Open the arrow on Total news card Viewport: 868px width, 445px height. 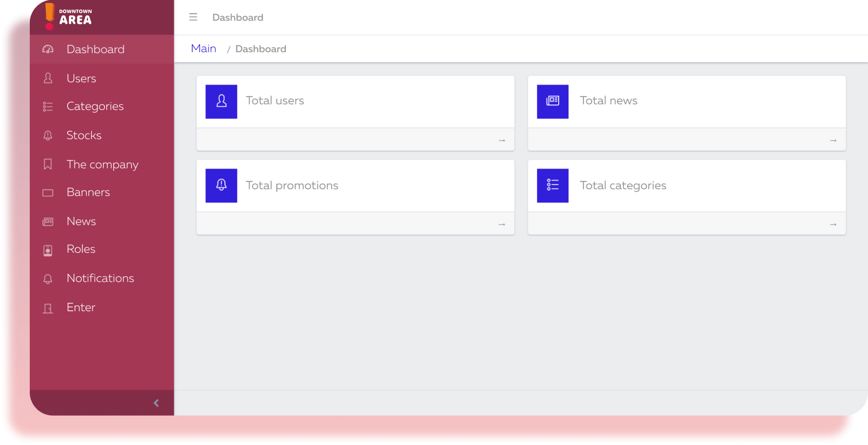coord(833,141)
